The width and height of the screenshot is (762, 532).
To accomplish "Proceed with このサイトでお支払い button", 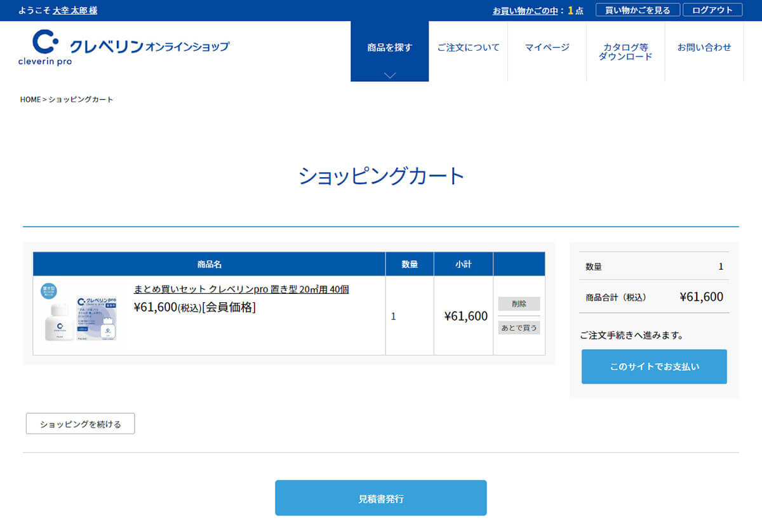I will click(x=654, y=366).
